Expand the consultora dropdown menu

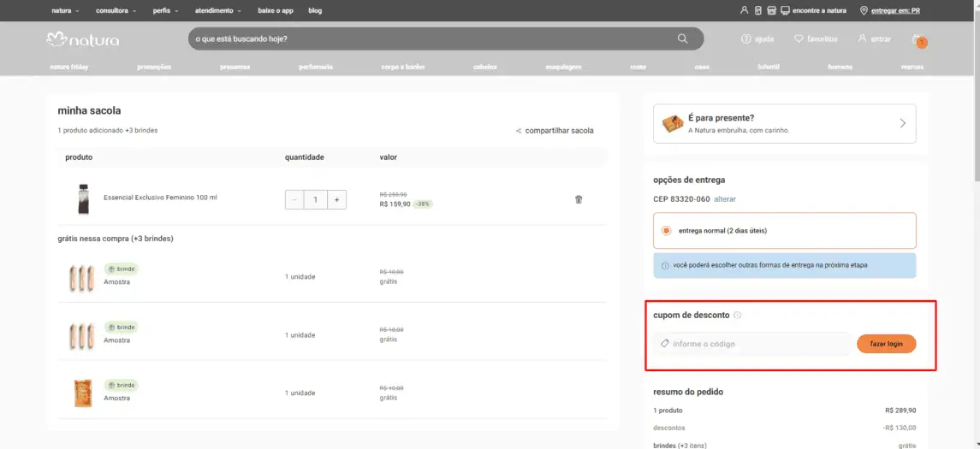point(116,10)
